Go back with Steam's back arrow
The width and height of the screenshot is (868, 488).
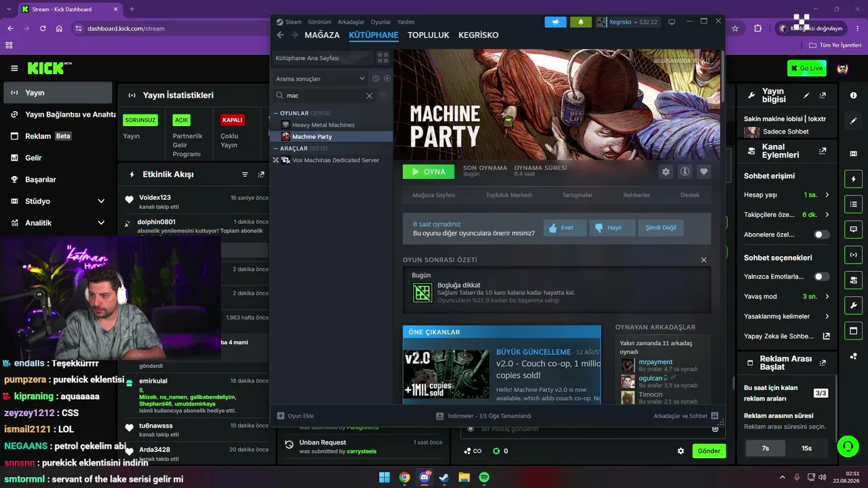[x=280, y=35]
